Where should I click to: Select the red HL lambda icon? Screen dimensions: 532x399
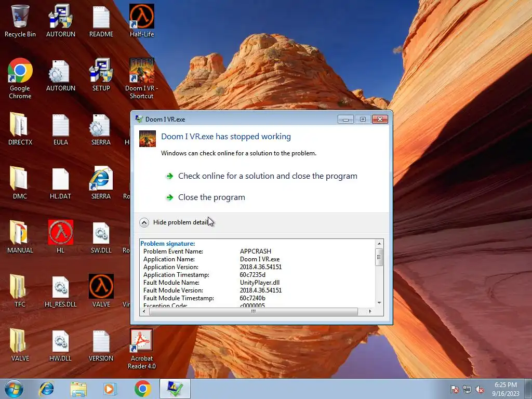(60, 237)
